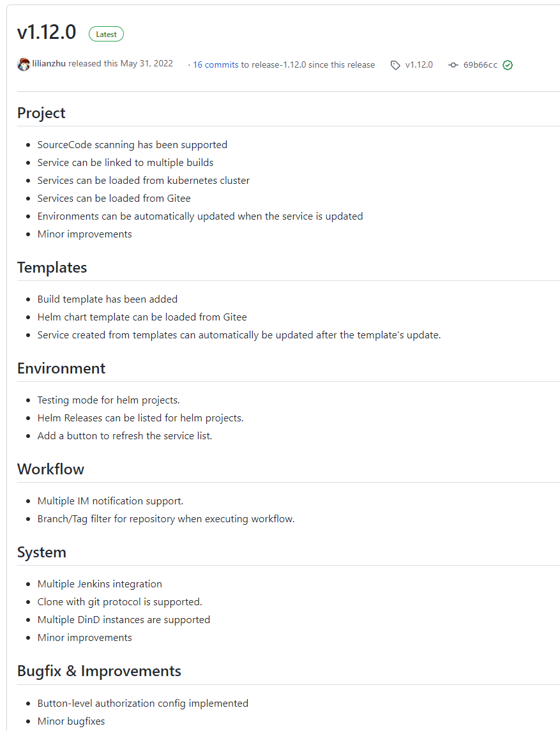Click the Workflow section heading
The width and height of the screenshot is (560, 731).
[50, 469]
